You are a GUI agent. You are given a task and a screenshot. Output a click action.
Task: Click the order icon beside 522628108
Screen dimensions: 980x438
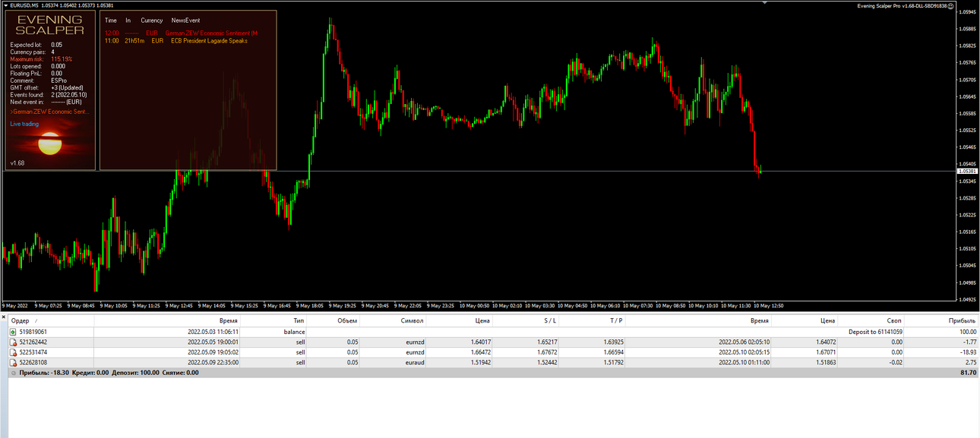pos(14,363)
